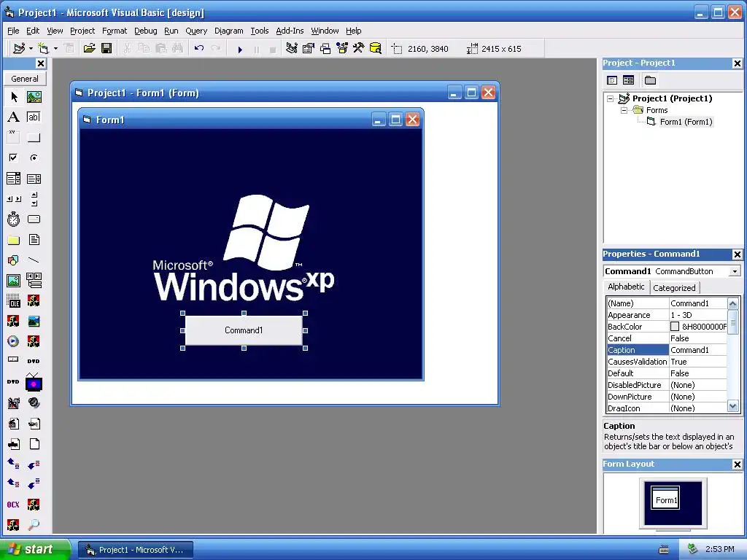Open the Command1 CommandButton object dropdown
The image size is (747, 560).
point(735,271)
